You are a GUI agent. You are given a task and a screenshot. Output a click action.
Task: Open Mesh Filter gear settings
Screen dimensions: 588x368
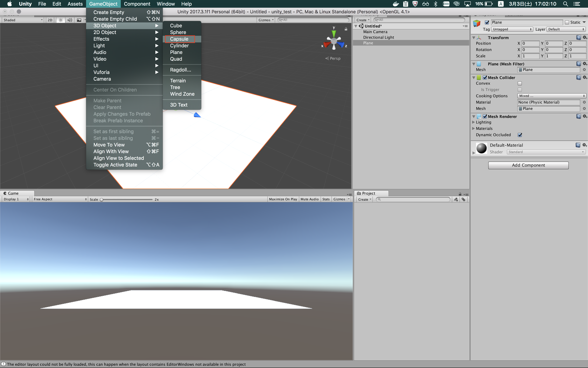(585, 64)
